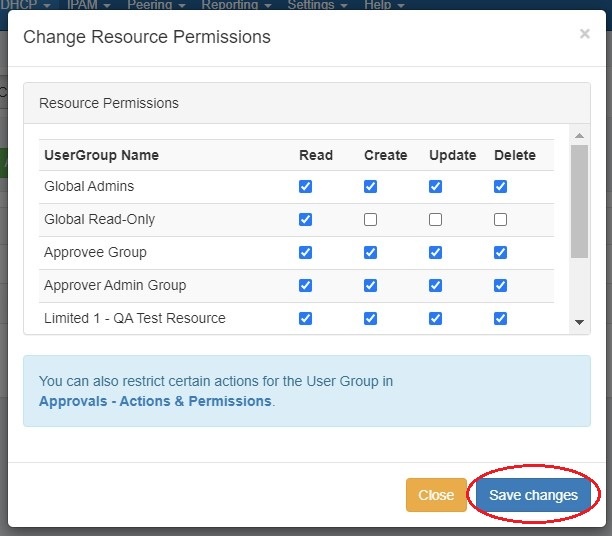Uncheck Read for Limited 1 - QA Test Resource

306,319
